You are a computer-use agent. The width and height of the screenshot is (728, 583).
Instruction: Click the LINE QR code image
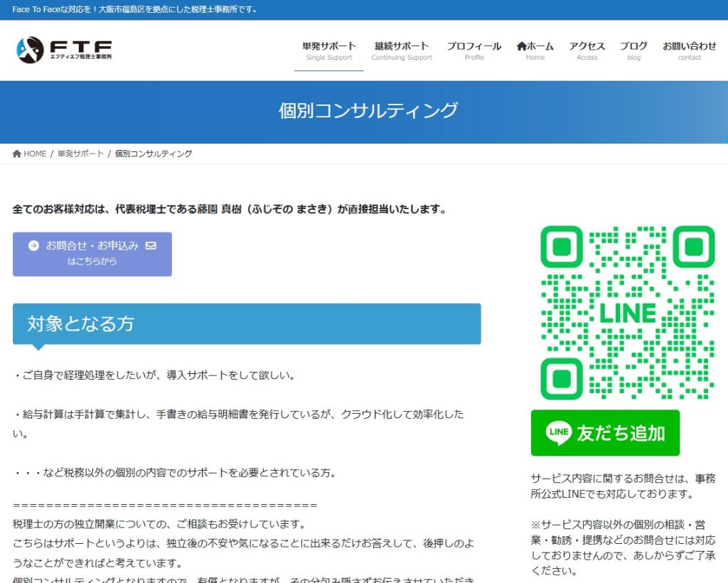[627, 312]
